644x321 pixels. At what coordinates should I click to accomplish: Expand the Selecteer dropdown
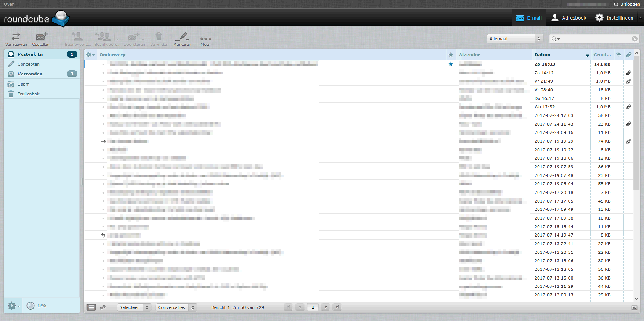tap(134, 307)
